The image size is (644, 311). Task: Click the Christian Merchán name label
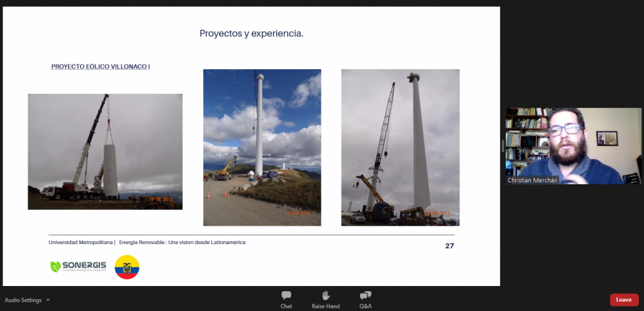coord(533,180)
